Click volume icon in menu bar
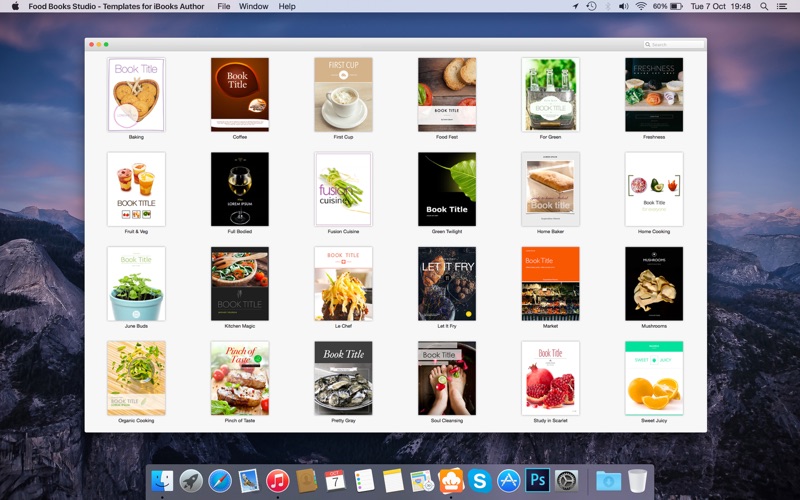The height and width of the screenshot is (500, 800). tap(623, 6)
